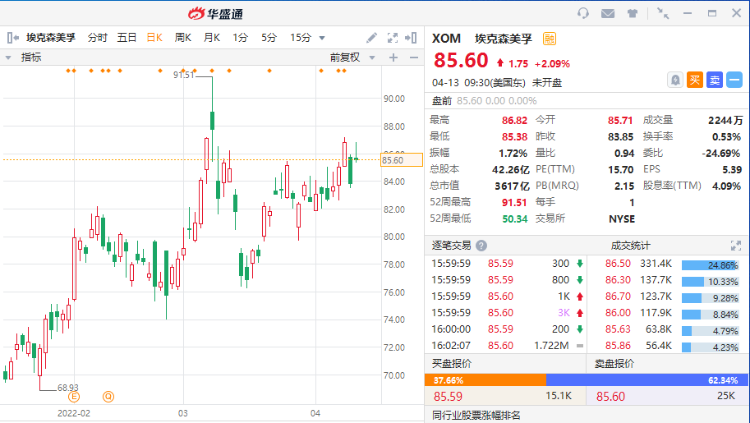Open dropdown arrow next to 15分
The height and width of the screenshot is (423, 750).
pos(322,38)
